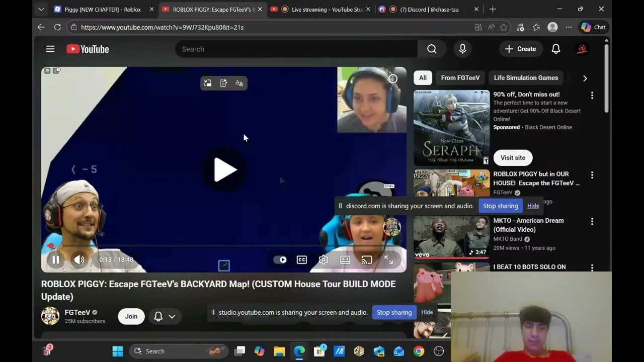This screenshot has height=362, width=644.
Task: Expand the notification bell dropdown for FGTeeV
Action: point(165,316)
